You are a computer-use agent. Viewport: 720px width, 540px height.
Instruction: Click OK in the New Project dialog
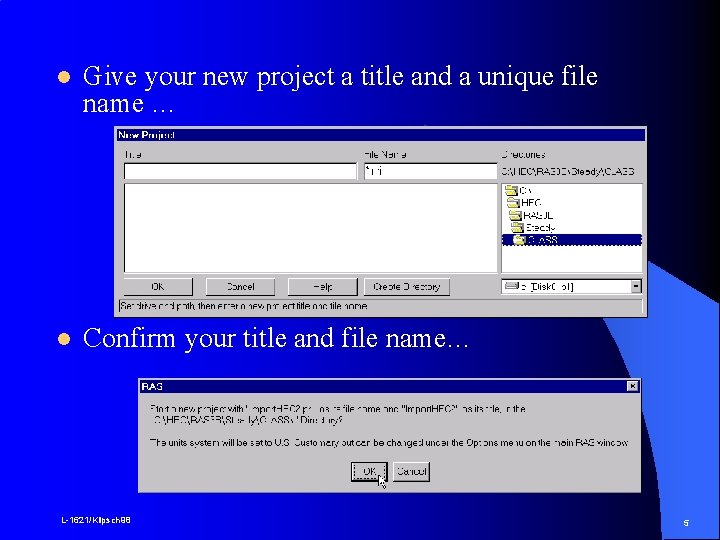[158, 287]
